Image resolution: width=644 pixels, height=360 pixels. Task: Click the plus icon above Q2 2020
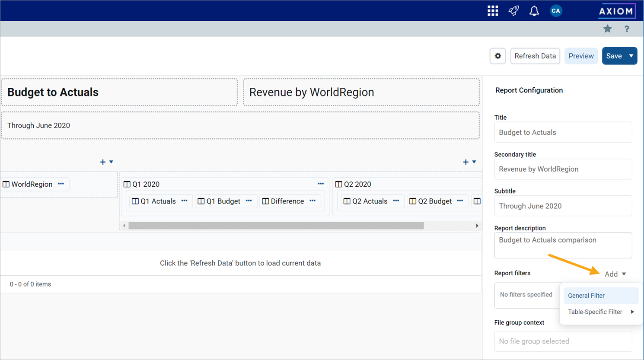[465, 162]
